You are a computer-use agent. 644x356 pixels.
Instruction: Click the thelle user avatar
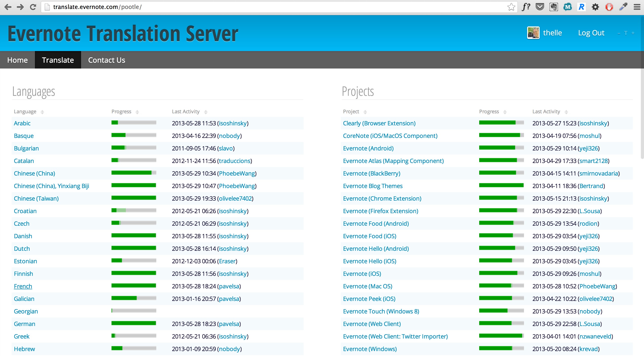click(533, 33)
